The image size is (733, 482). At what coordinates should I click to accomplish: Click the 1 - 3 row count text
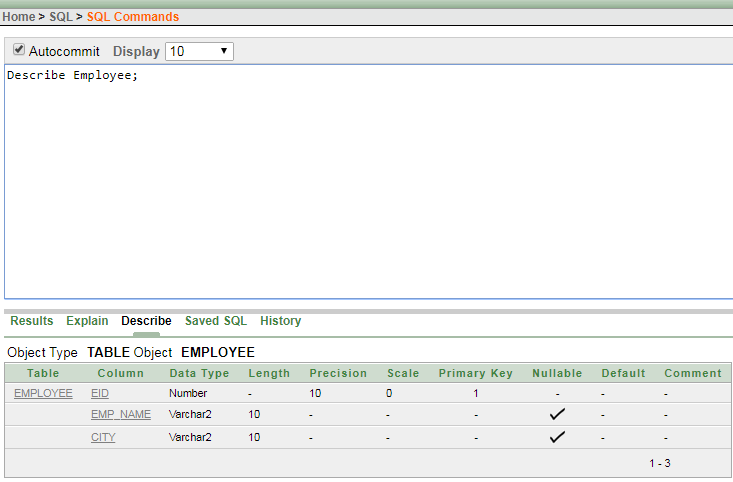tap(660, 463)
